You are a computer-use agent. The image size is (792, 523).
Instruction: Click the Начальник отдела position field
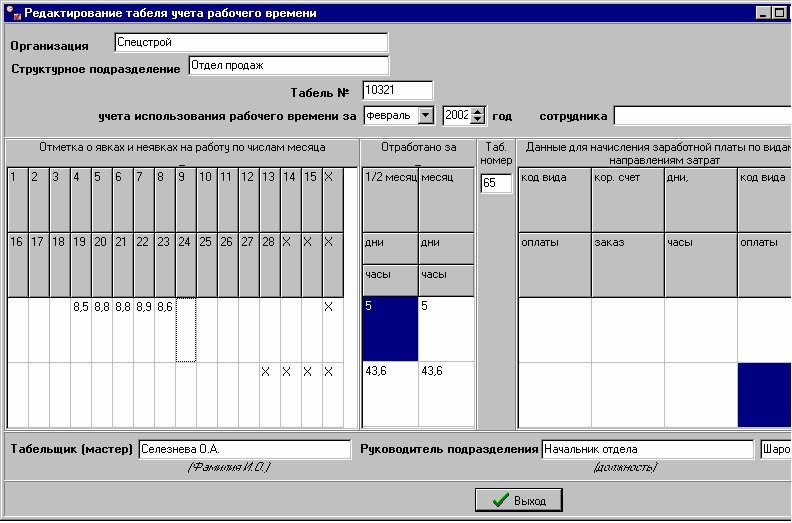click(648, 449)
